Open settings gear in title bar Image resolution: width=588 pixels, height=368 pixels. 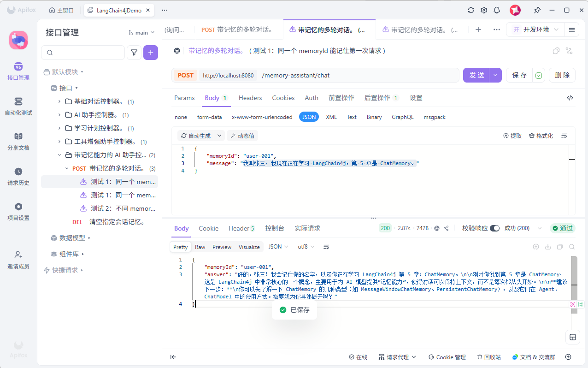tap(484, 10)
